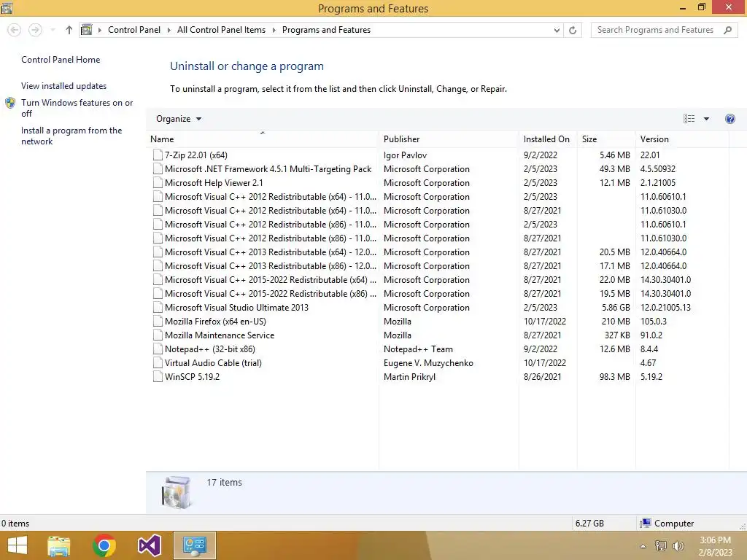Click the 5.86 GB size value
The width and height of the screenshot is (747, 560).
click(616, 307)
